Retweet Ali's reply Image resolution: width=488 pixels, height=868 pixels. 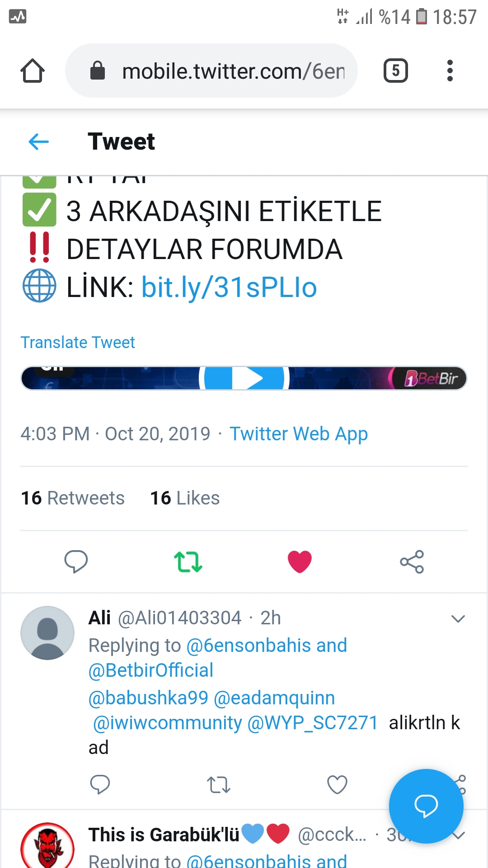coord(219,785)
